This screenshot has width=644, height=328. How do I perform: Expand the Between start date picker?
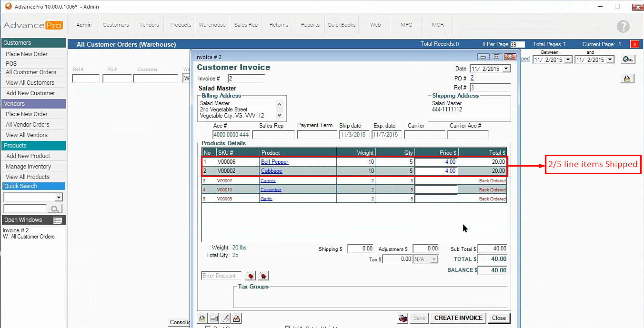tap(568, 60)
